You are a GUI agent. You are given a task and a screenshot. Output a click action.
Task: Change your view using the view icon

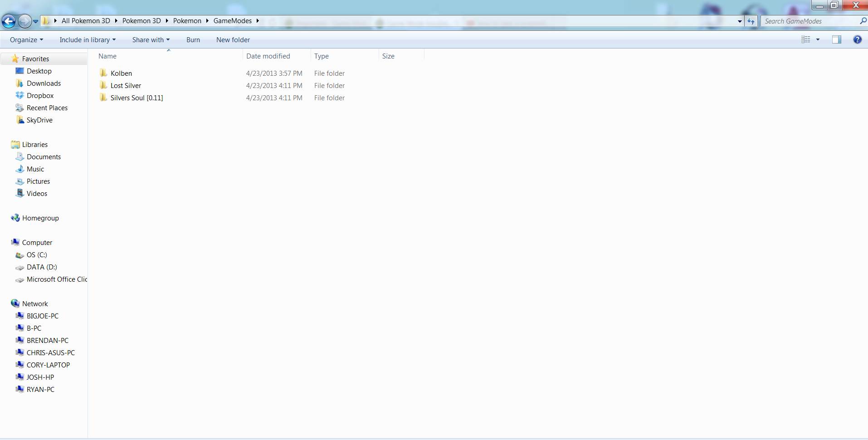point(805,39)
